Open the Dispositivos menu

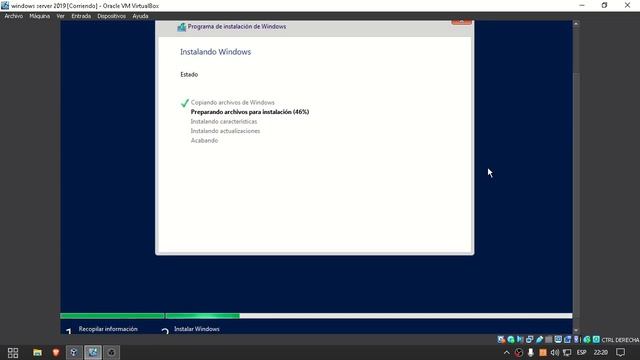[x=111, y=16]
